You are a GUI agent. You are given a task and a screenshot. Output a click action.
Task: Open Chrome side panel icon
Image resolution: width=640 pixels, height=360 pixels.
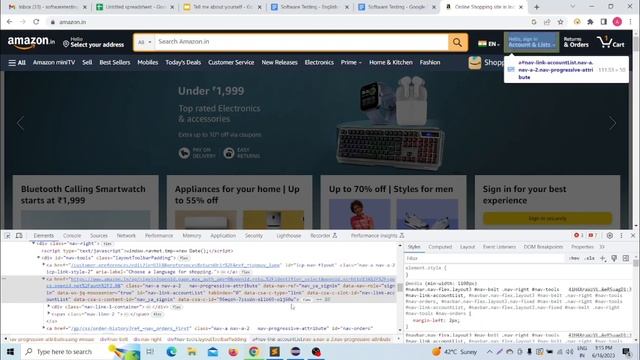[x=604, y=22]
